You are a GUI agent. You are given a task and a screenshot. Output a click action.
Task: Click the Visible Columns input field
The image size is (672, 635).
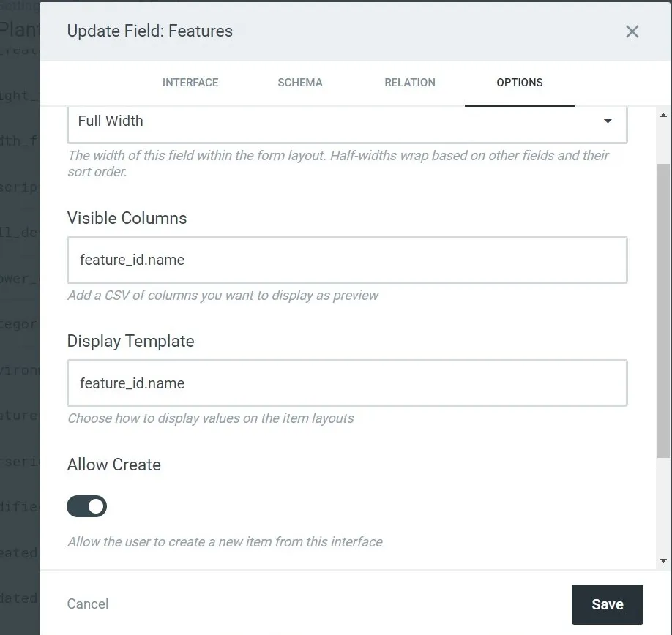(x=347, y=260)
